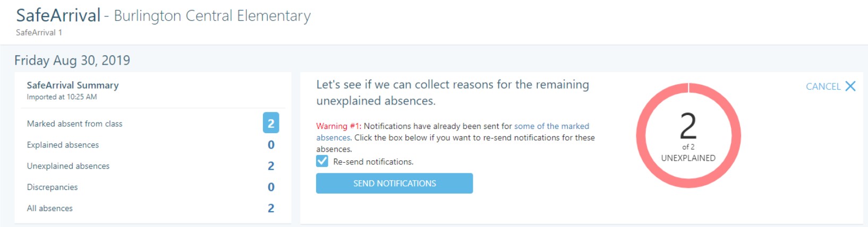Select the Unexplained absences row label
This screenshot has width=868, height=227.
click(x=68, y=166)
